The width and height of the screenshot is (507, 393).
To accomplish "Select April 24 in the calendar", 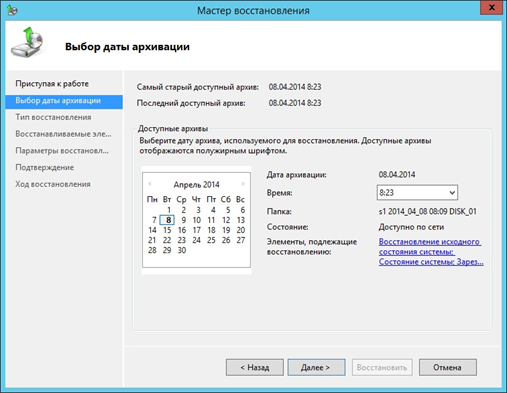I will point(196,240).
